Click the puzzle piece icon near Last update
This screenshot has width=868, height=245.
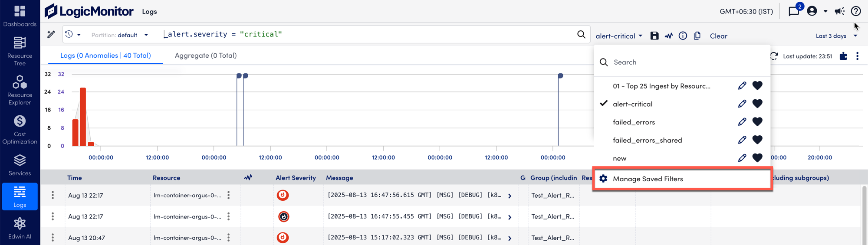point(843,56)
